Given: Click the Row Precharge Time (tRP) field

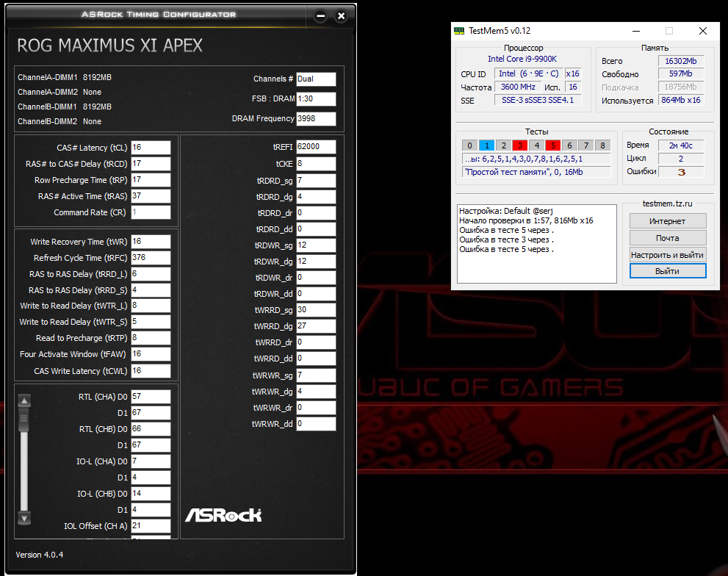Looking at the screenshot, I should (x=151, y=180).
